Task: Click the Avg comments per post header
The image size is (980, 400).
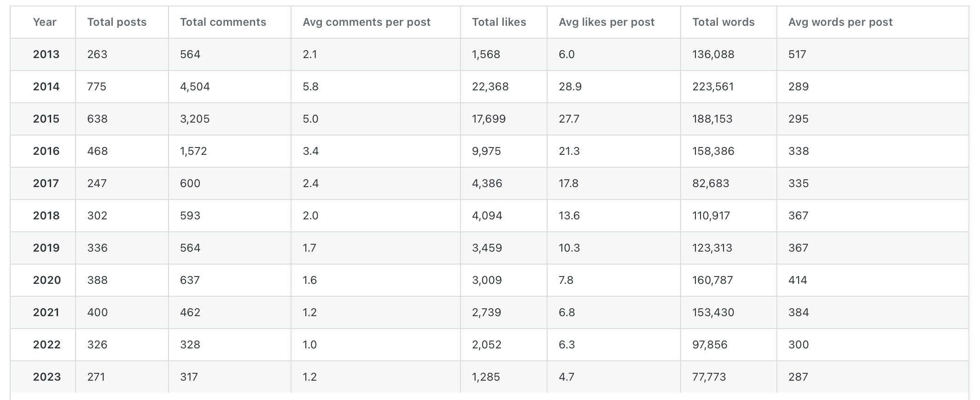Action: point(367,22)
